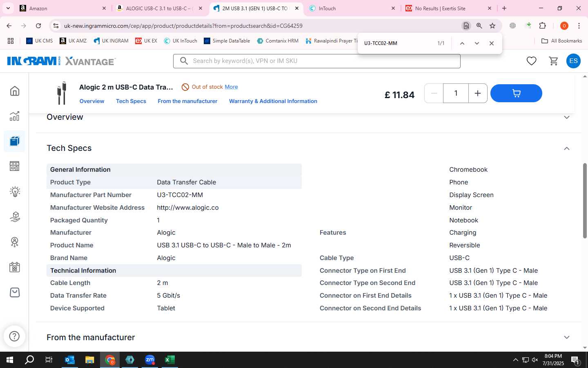The height and width of the screenshot is (368, 588).
Task: Open the storefront grid sidebar icon
Action: point(15,166)
